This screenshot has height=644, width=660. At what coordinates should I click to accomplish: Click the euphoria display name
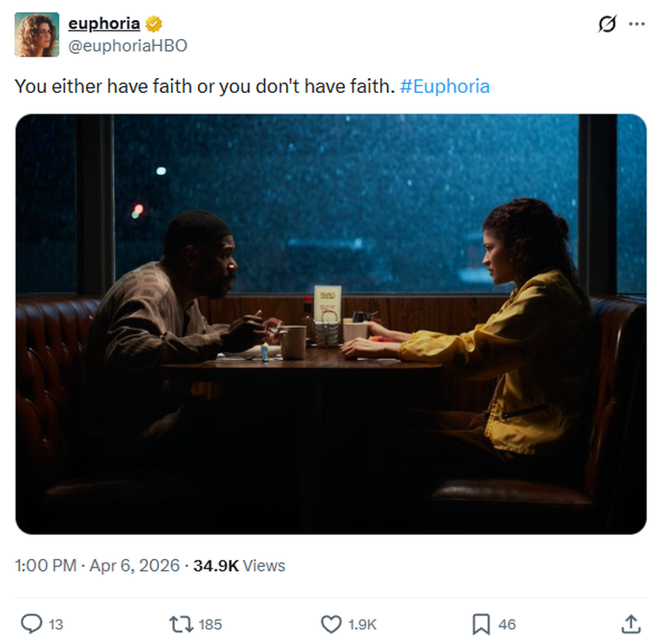click(103, 24)
